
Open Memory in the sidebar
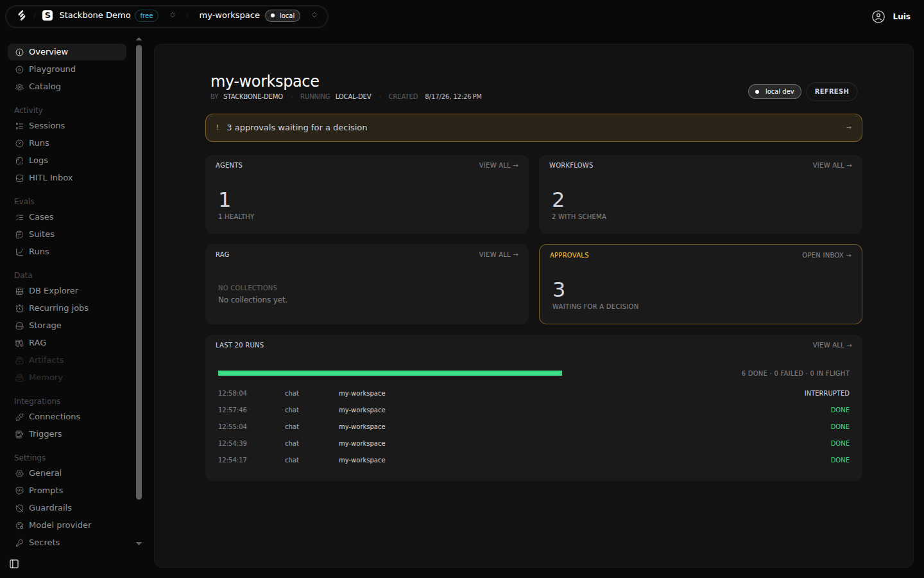tap(67, 378)
